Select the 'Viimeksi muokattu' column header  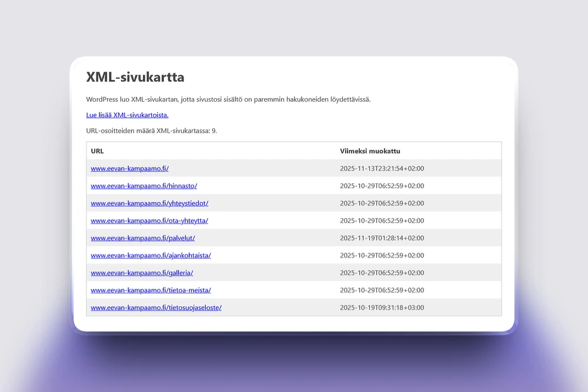[x=370, y=151]
